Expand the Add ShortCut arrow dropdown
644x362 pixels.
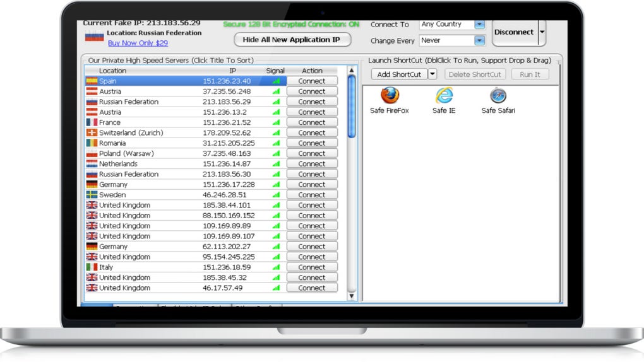(432, 74)
